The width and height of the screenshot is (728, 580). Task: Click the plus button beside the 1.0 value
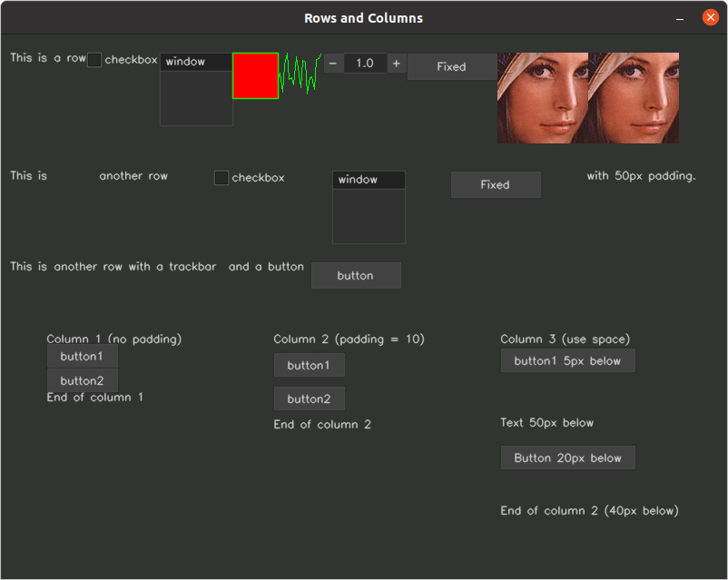396,64
